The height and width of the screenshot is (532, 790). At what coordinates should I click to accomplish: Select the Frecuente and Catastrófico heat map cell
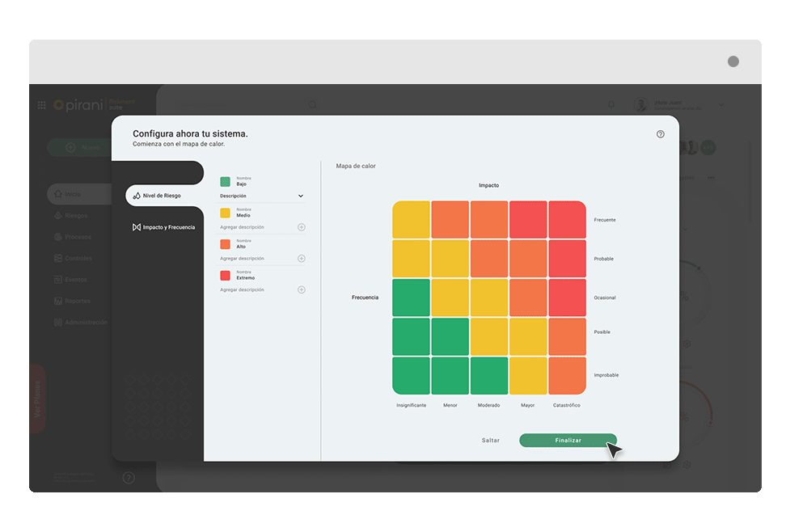pyautogui.click(x=567, y=220)
